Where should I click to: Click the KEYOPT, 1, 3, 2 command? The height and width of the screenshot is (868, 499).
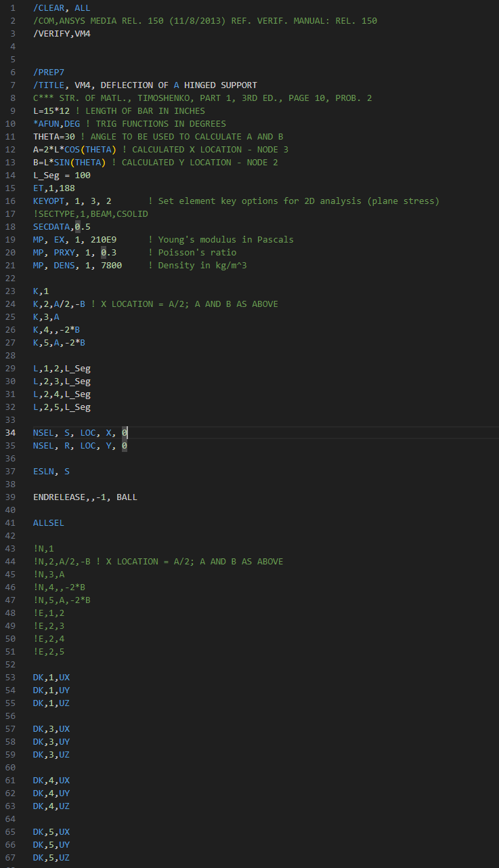click(x=72, y=201)
